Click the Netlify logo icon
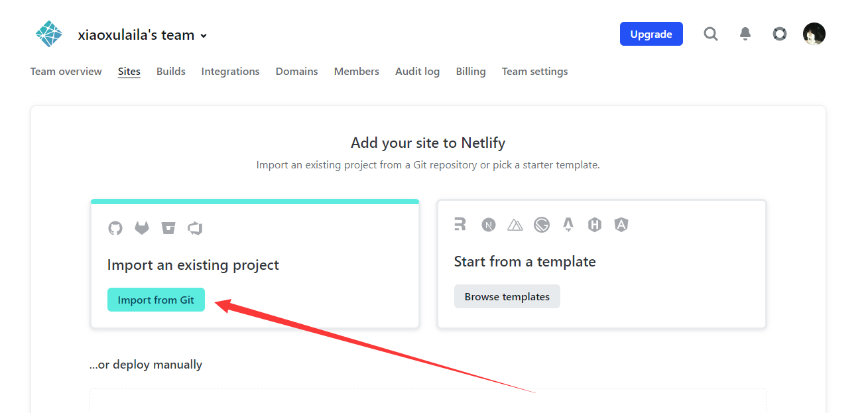The height and width of the screenshot is (413, 868). (49, 34)
